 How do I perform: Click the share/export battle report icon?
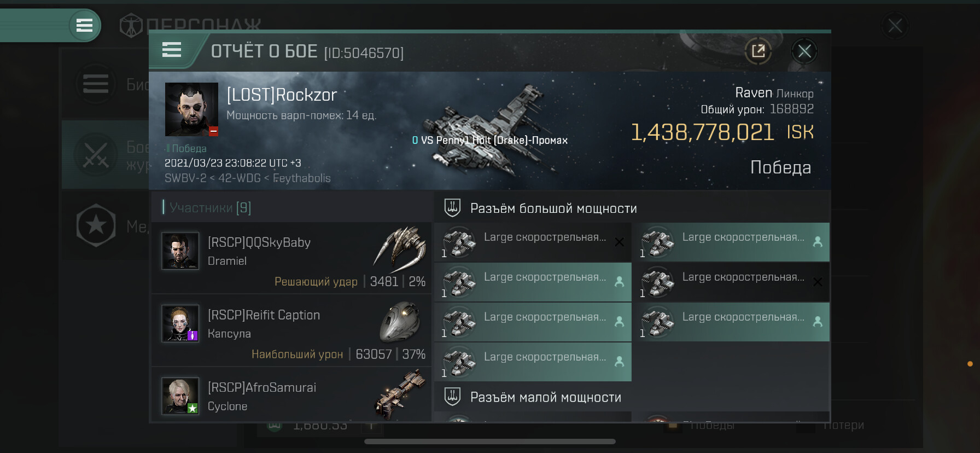coord(758,51)
